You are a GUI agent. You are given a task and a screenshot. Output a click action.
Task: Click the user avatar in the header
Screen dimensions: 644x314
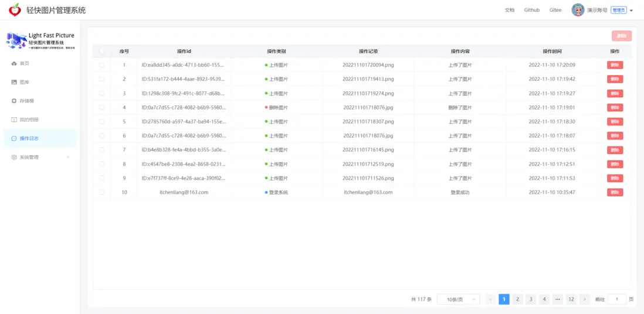click(x=578, y=10)
